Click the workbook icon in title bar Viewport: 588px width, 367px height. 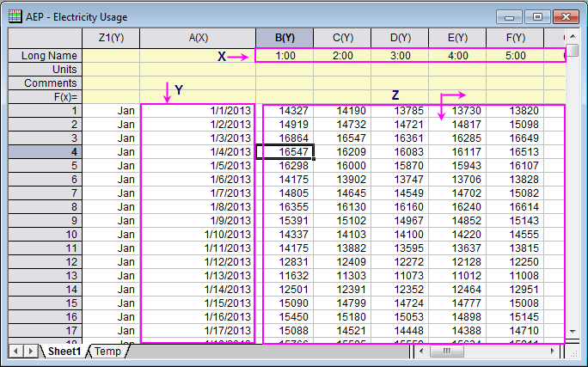tap(15, 15)
